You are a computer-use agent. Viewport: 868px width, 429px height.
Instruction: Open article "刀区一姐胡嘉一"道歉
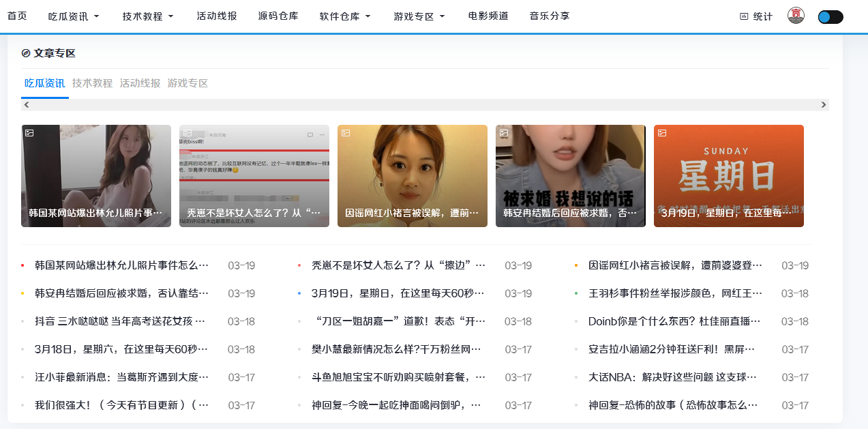coord(398,321)
